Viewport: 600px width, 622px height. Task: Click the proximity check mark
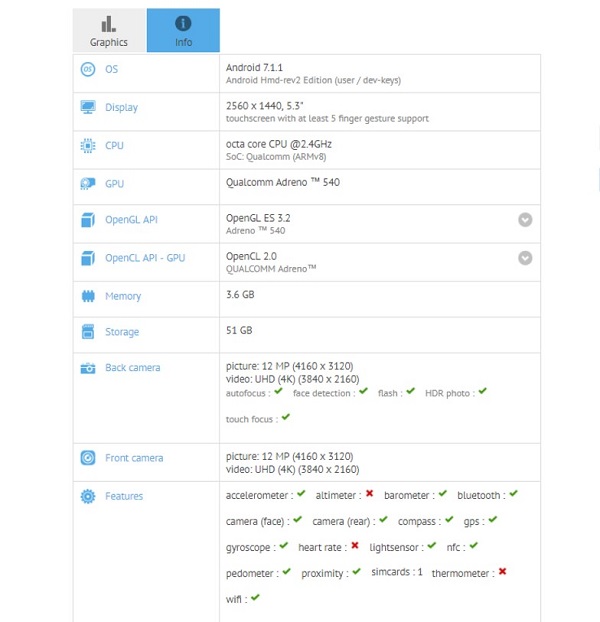[357, 571]
